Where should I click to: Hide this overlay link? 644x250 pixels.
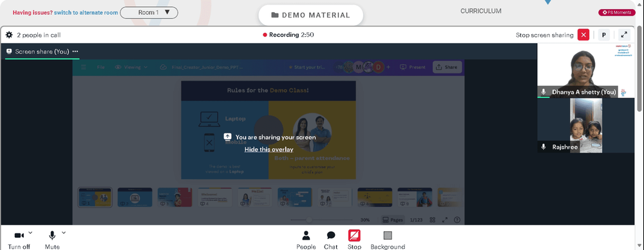coord(269,149)
